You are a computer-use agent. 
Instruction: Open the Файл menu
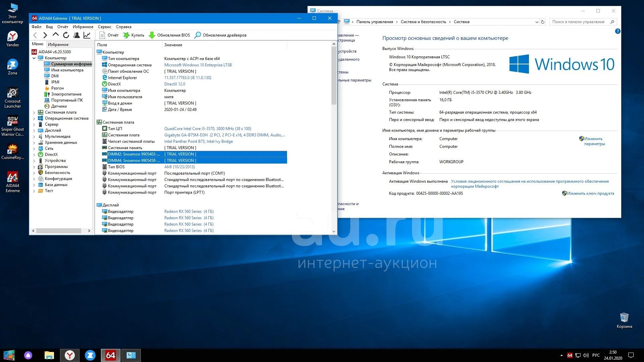click(36, 27)
